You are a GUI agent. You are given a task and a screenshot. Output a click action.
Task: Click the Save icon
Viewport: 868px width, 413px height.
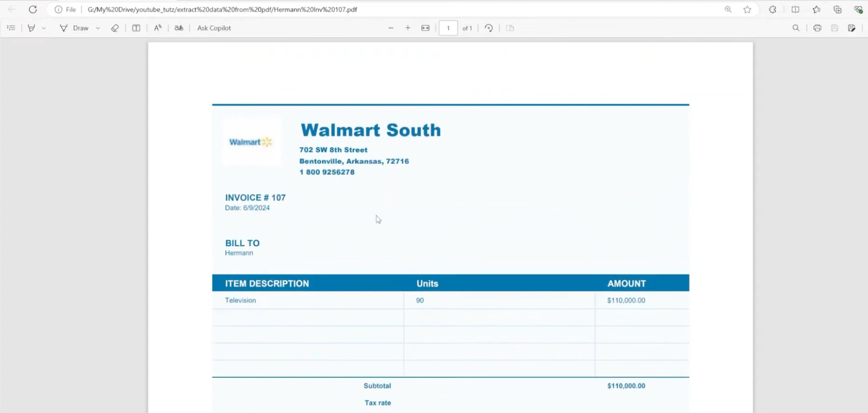tap(834, 28)
